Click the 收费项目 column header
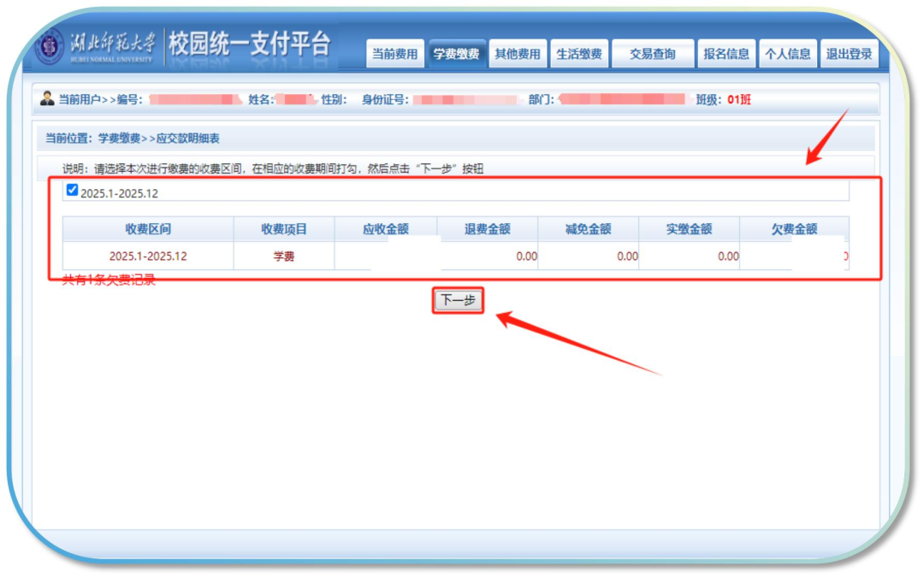 click(x=284, y=229)
